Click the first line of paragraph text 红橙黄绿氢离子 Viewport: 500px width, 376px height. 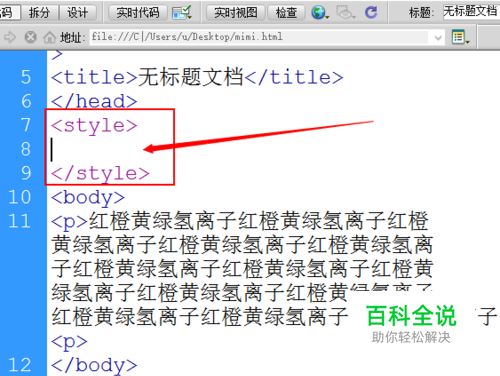tap(258, 221)
